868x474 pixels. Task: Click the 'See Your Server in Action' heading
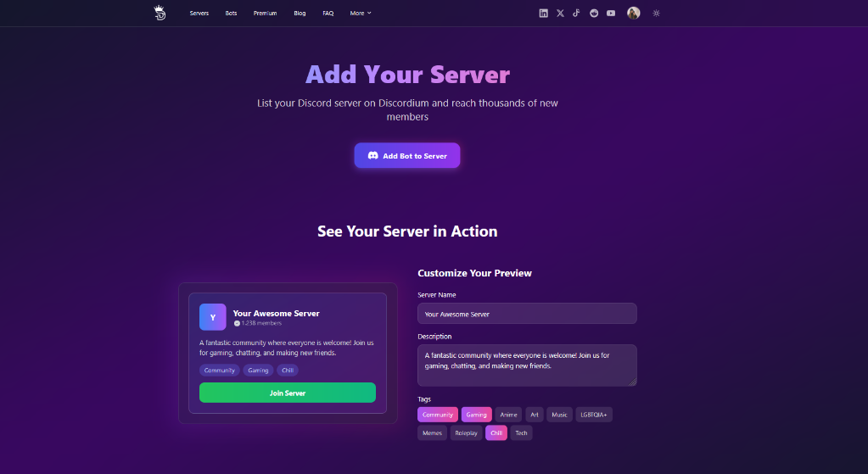tap(407, 231)
